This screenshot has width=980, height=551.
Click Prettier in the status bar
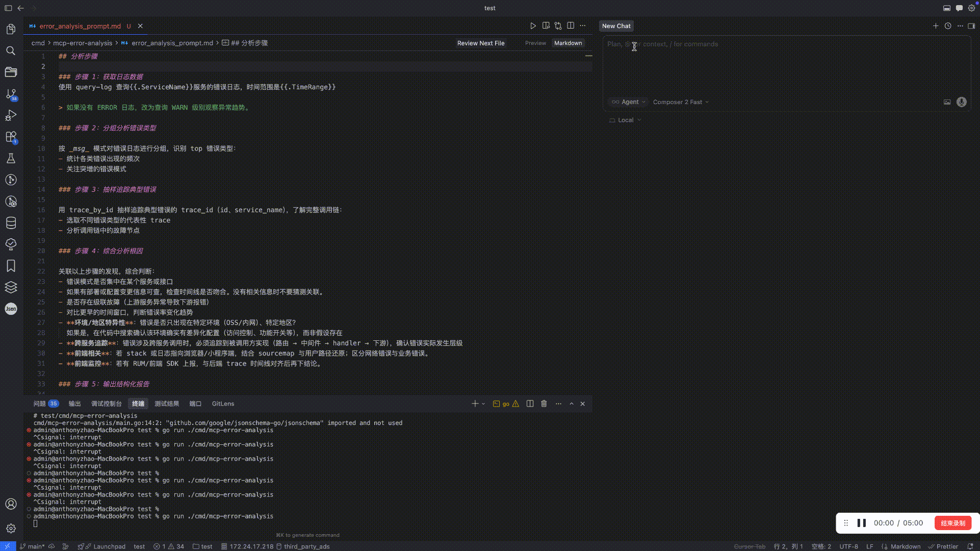tap(943, 546)
